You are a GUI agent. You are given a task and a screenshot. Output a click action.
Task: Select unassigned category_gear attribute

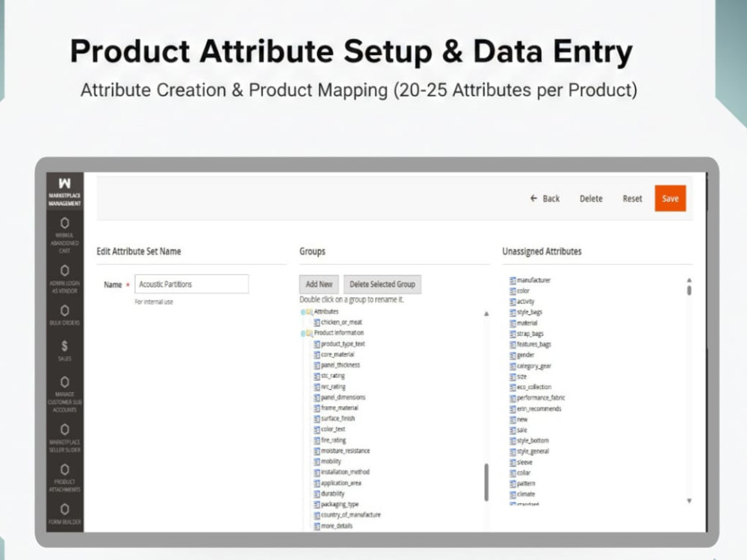[530, 366]
